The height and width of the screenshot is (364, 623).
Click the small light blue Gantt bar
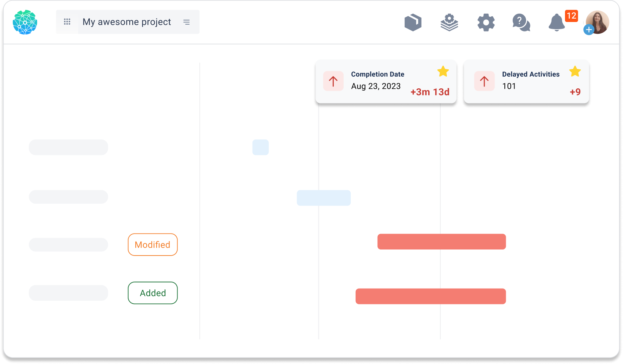[x=260, y=147]
